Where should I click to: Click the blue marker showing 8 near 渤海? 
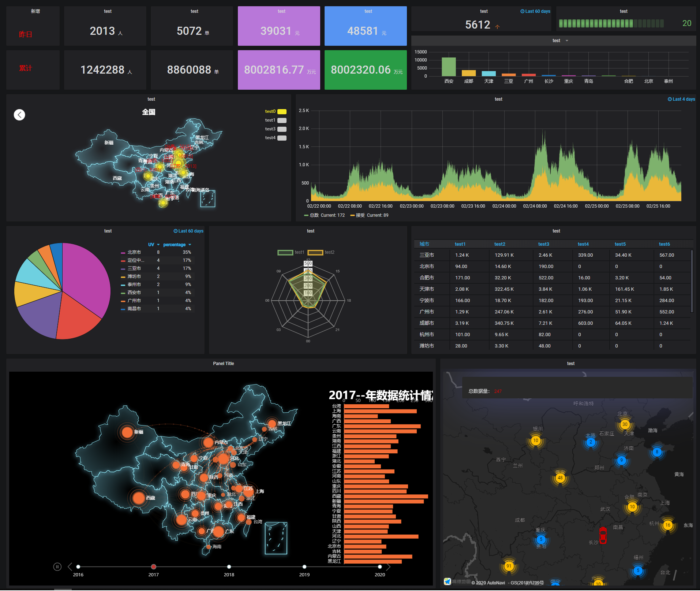click(x=657, y=452)
